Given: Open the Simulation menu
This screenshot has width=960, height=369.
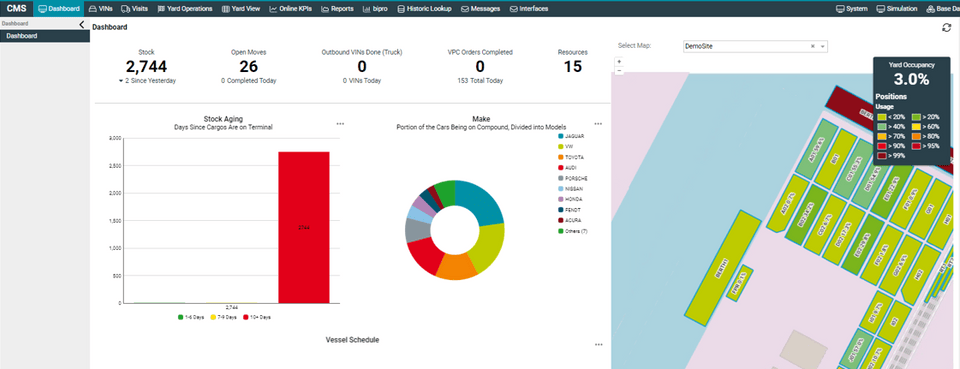Looking at the screenshot, I should tap(897, 9).
